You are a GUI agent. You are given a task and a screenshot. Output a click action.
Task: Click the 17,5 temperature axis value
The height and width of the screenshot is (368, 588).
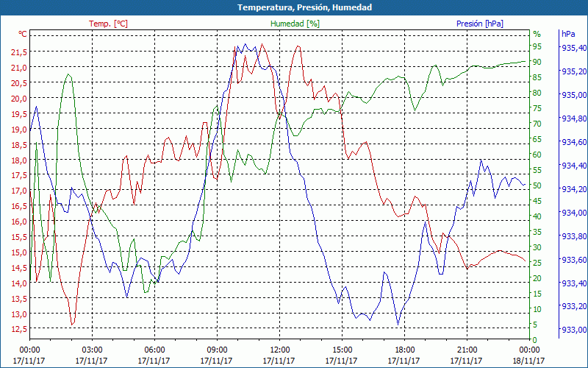19,175
